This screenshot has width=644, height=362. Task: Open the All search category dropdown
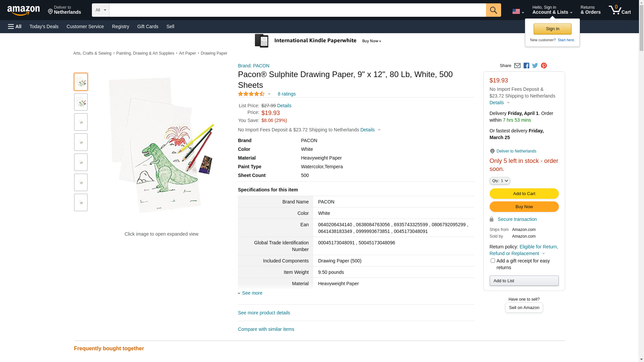(x=101, y=10)
